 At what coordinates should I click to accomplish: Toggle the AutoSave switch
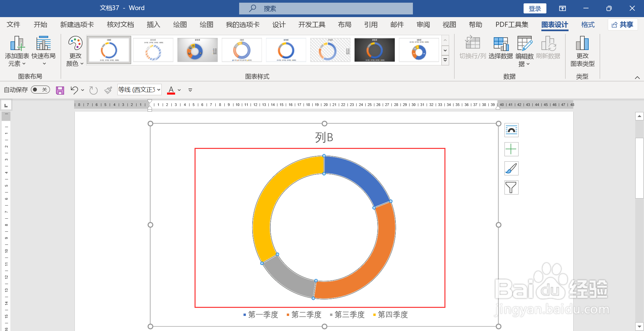40,90
